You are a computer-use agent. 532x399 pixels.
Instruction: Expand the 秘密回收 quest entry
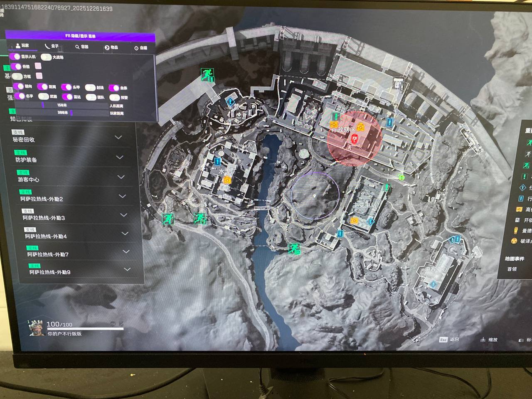(118, 137)
